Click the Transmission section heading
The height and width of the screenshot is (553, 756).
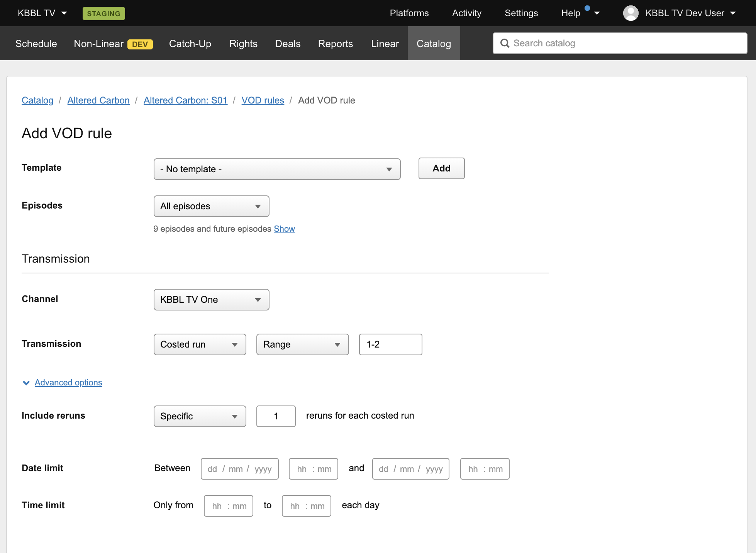point(56,259)
